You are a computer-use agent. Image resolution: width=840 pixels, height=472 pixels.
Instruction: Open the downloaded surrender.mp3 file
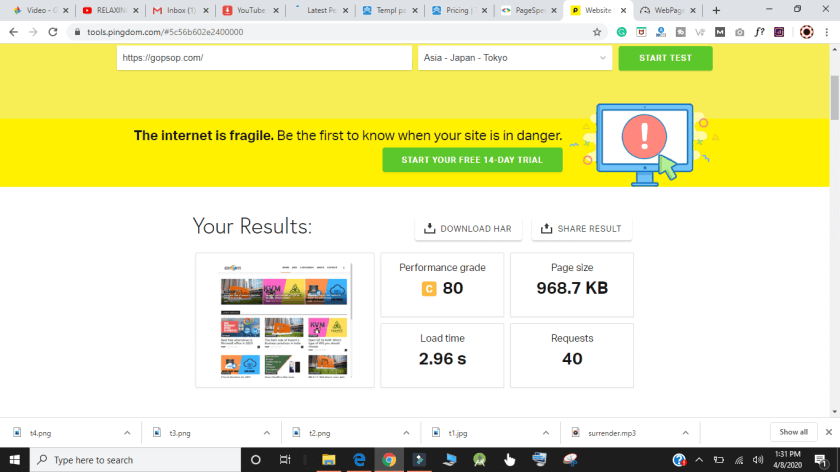click(612, 433)
